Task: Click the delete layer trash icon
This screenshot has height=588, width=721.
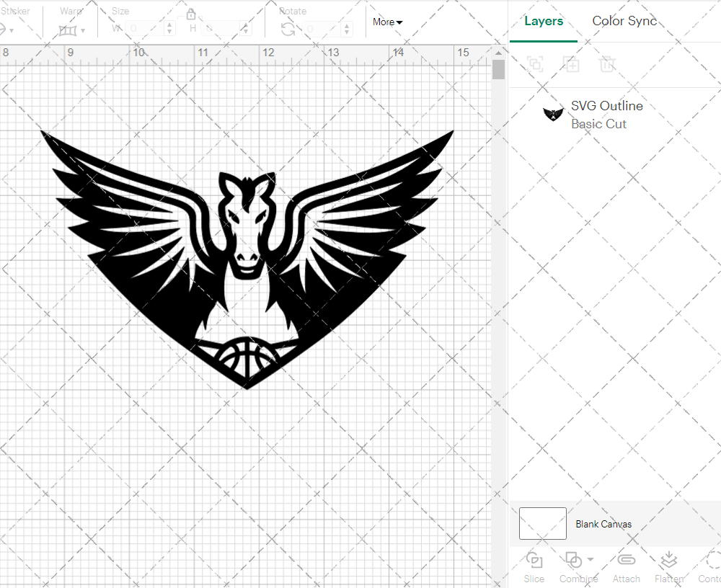Action: (x=608, y=64)
